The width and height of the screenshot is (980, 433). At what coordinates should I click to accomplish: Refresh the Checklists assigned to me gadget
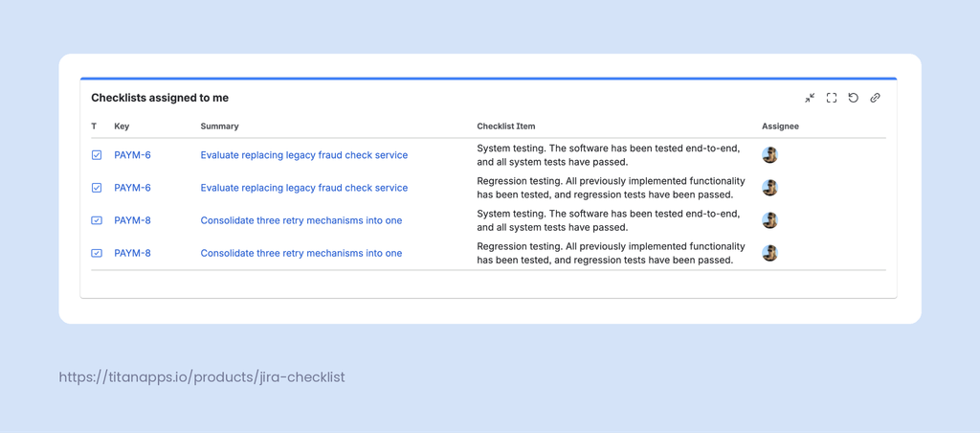tap(853, 98)
